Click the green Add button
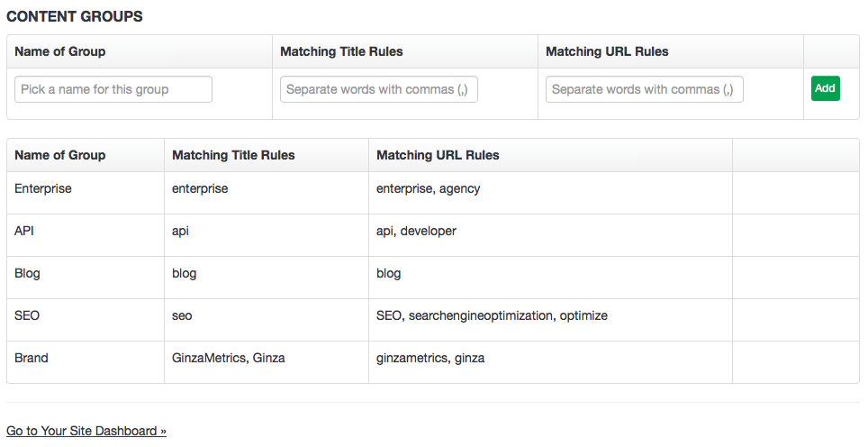Viewport: 868px width, 447px height. [826, 88]
